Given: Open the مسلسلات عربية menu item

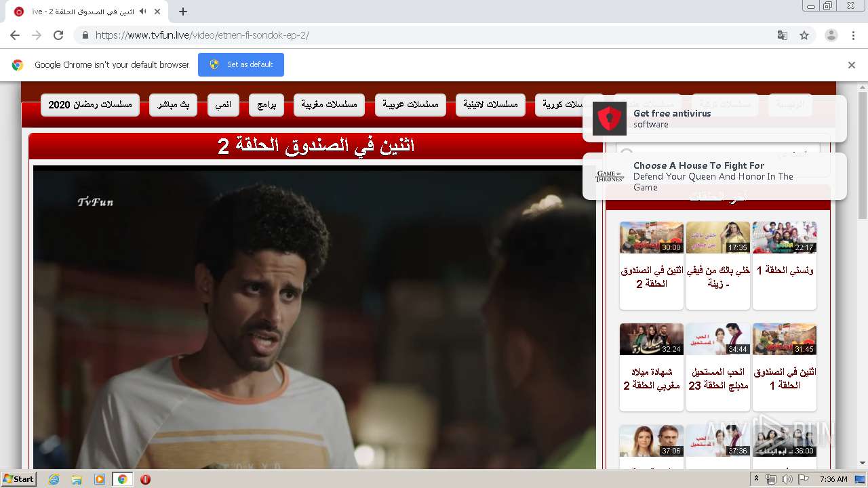Looking at the screenshot, I should pos(410,105).
